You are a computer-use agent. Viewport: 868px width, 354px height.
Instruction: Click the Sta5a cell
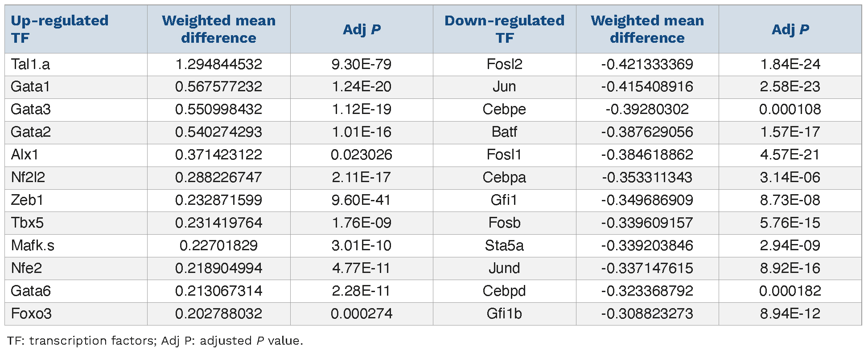(x=504, y=246)
